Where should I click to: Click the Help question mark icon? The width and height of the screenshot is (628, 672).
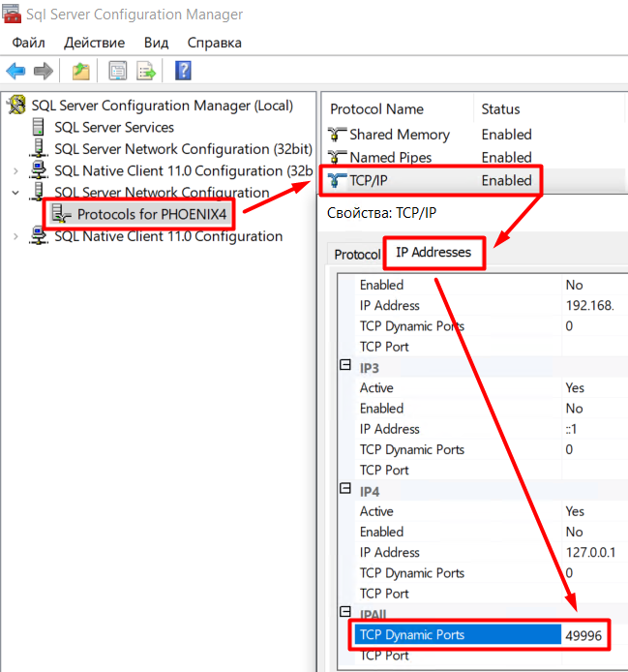[183, 71]
